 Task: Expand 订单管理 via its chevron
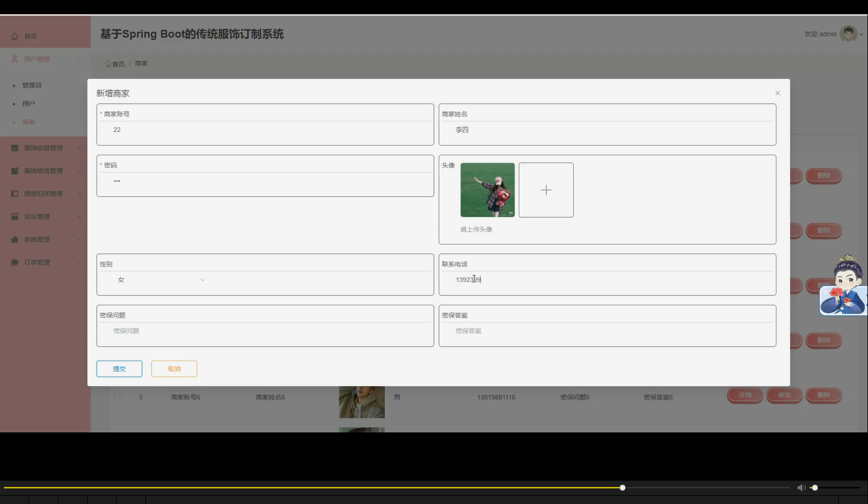pyautogui.click(x=80, y=262)
